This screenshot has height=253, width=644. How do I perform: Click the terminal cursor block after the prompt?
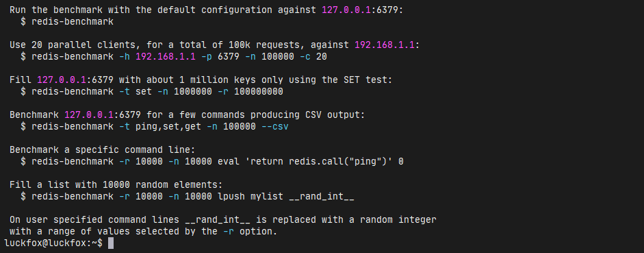111,243
